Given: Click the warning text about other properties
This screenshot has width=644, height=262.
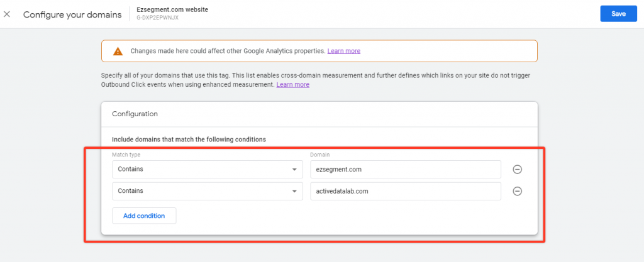Looking at the screenshot, I should coord(228,52).
